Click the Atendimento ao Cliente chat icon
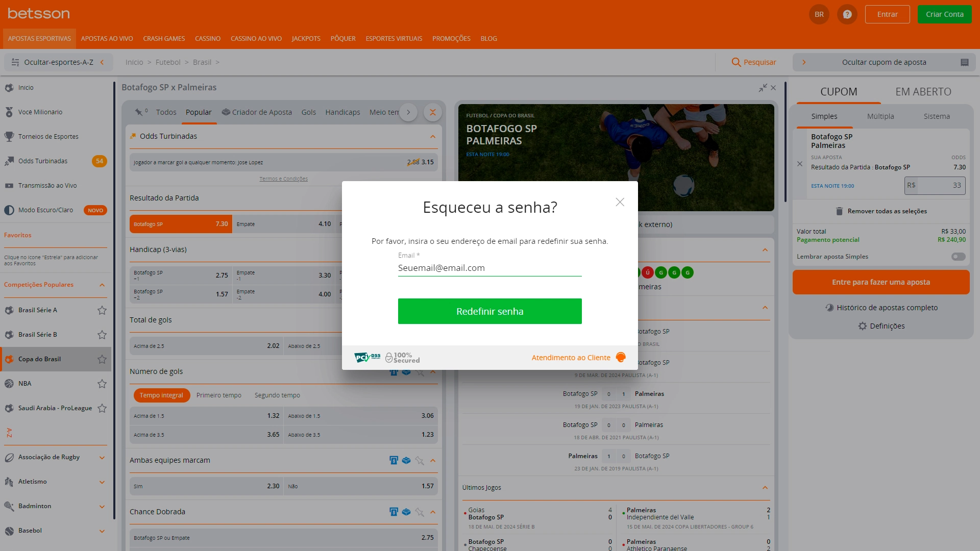980x551 pixels. [x=621, y=357]
